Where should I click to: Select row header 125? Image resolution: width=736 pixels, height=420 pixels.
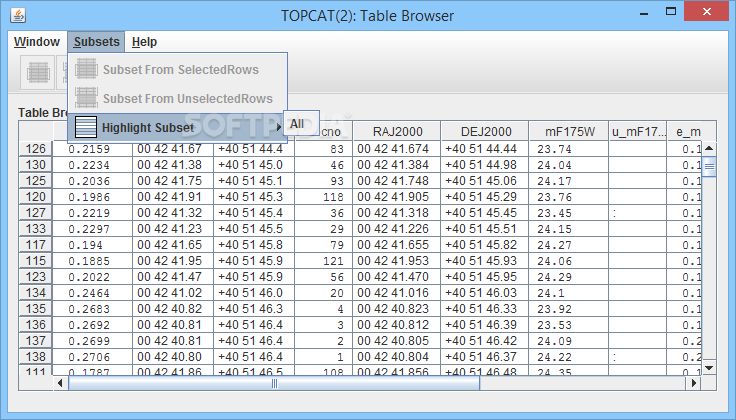36,181
